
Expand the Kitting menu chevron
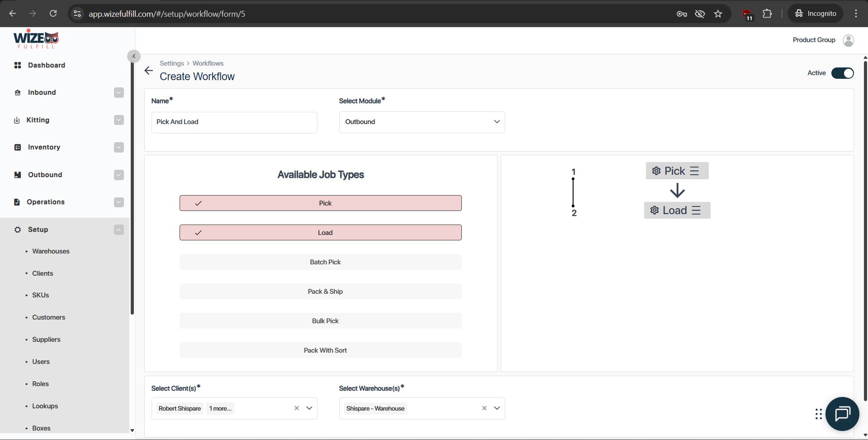tap(119, 120)
